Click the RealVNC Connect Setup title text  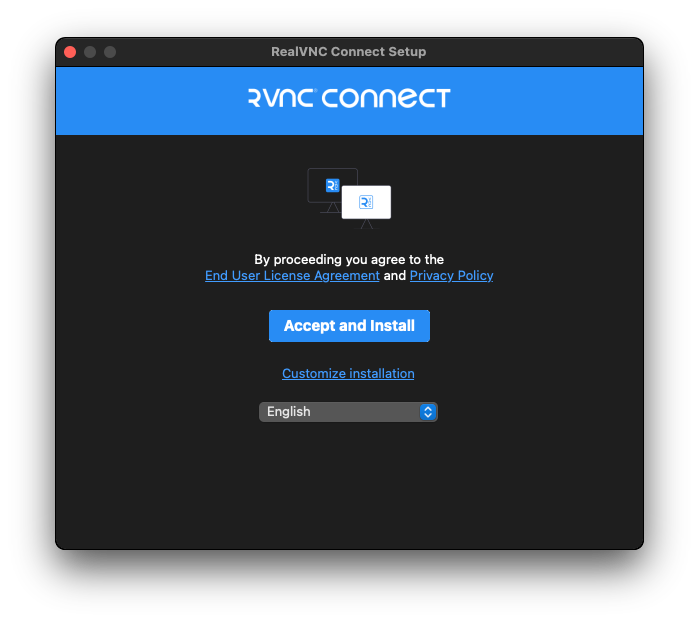pyautogui.click(x=349, y=52)
